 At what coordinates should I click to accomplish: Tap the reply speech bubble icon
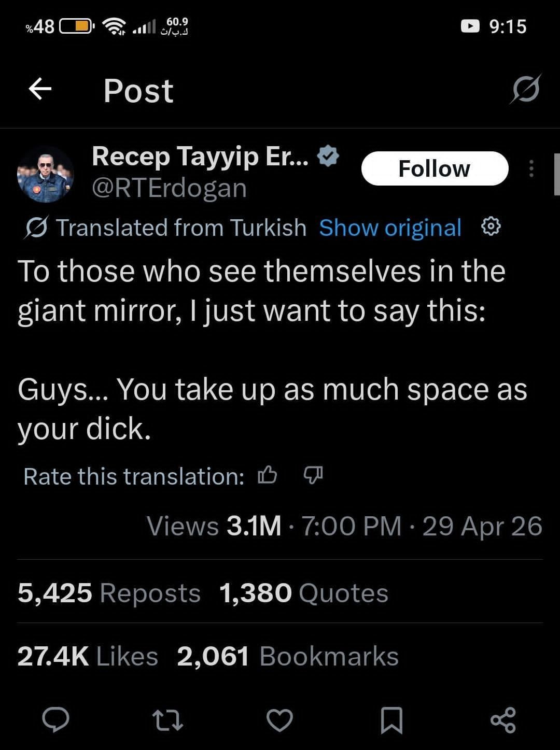55,720
